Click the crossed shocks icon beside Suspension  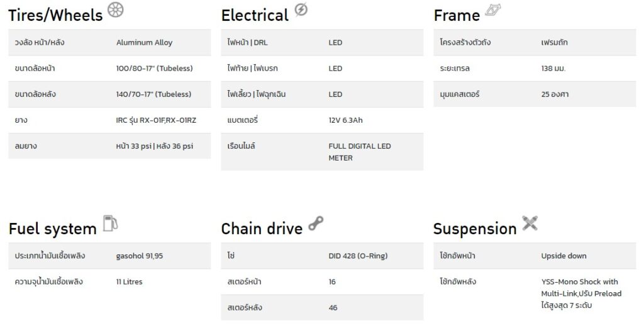click(530, 223)
